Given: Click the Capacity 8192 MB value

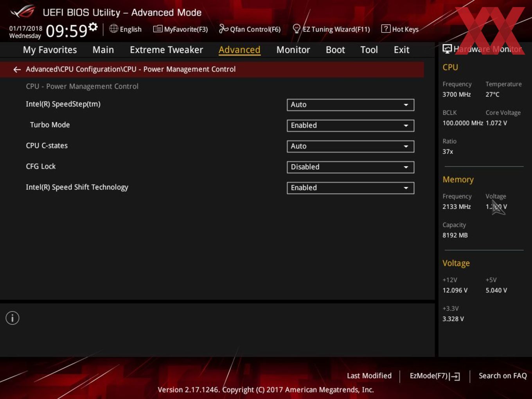Looking at the screenshot, I should 455,235.
